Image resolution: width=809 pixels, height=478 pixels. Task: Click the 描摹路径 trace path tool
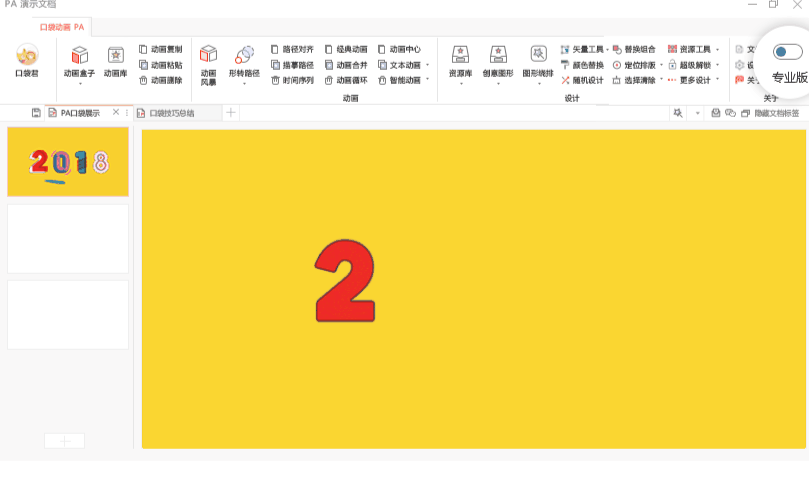click(x=292, y=65)
